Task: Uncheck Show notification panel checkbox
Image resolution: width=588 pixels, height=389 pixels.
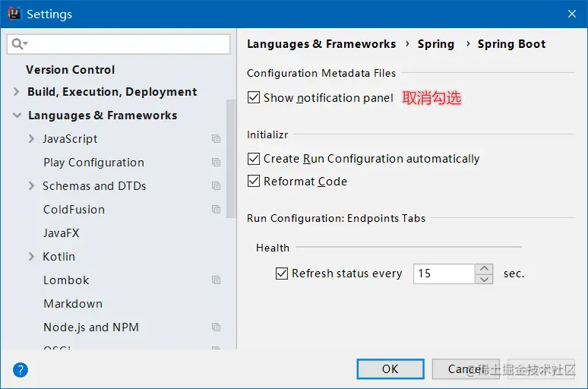Action: coord(254,97)
